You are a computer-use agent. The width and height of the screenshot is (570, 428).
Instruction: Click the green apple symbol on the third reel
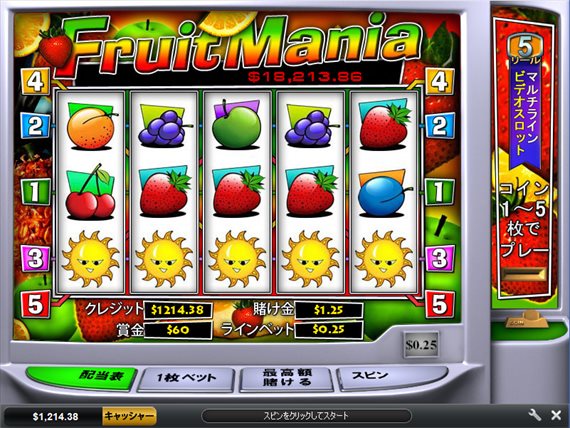237,124
